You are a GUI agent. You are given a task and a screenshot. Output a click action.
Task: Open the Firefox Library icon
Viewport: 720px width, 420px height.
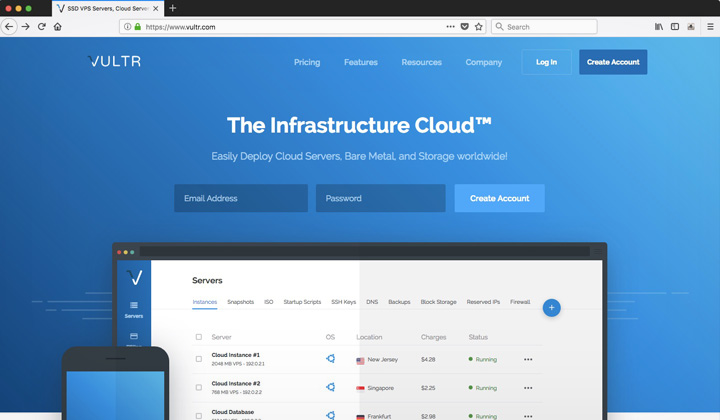click(659, 27)
